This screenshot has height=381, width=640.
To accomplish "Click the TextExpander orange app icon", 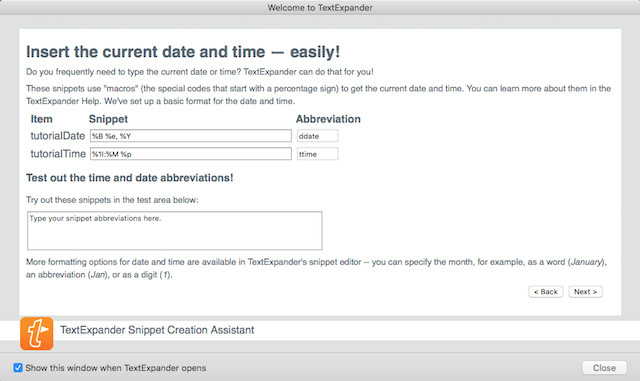I will (37, 333).
